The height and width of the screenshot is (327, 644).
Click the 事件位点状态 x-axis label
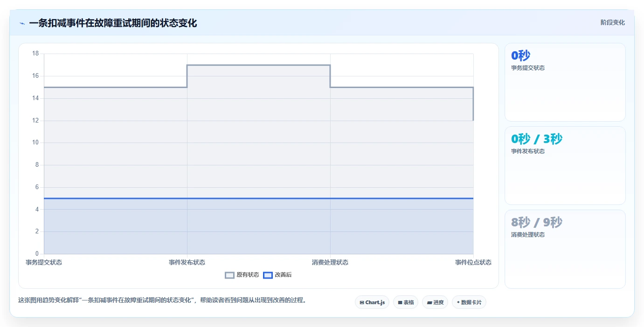coord(473,262)
